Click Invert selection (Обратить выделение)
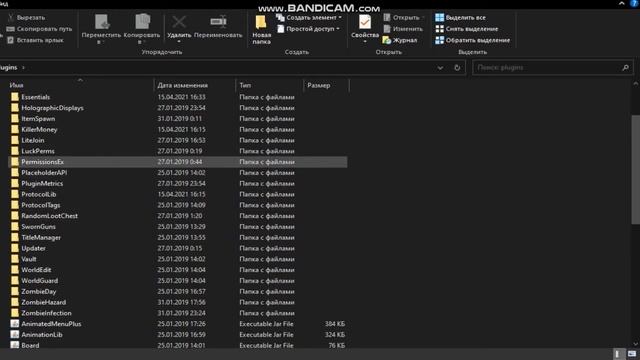The width and height of the screenshot is (640, 360). pyautogui.click(x=472, y=40)
